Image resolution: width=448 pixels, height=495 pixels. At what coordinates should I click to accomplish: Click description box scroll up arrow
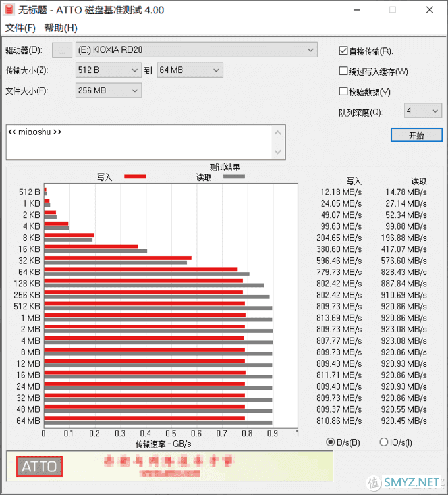pos(278,132)
